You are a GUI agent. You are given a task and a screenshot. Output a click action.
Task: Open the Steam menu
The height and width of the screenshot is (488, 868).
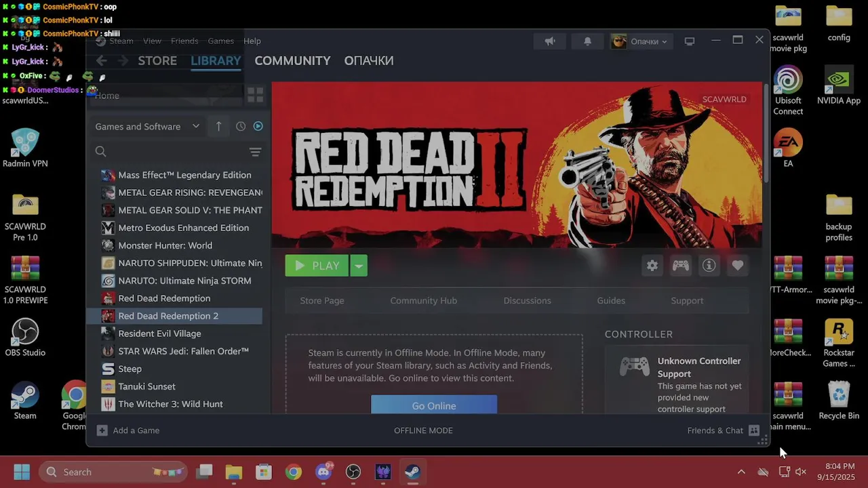(x=121, y=41)
